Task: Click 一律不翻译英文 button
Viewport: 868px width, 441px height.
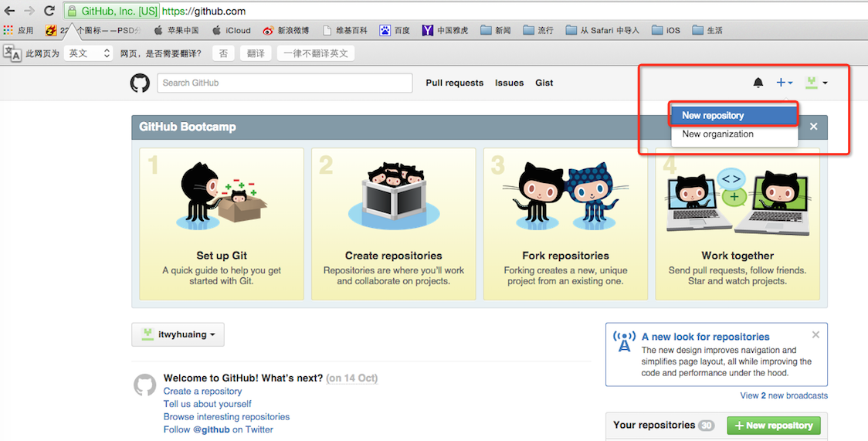Action: click(x=316, y=53)
